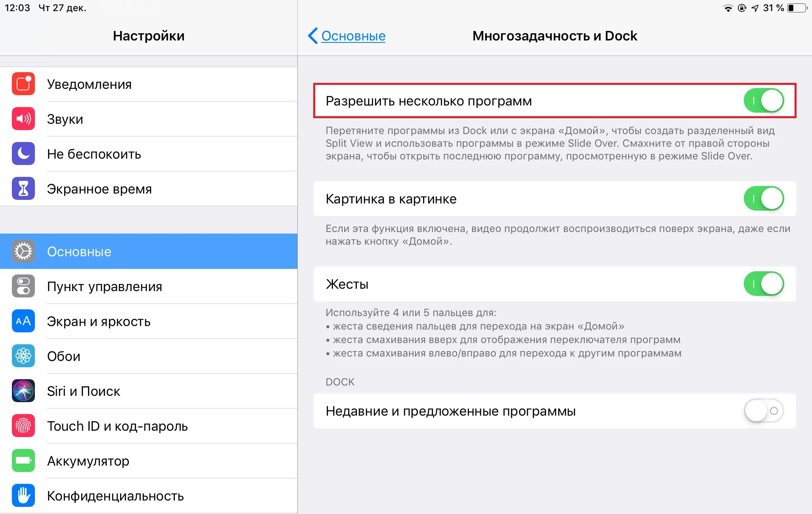The width and height of the screenshot is (812, 514).
Task: Tap the Wallpaper (Обои) flower icon
Action: coord(23,356)
